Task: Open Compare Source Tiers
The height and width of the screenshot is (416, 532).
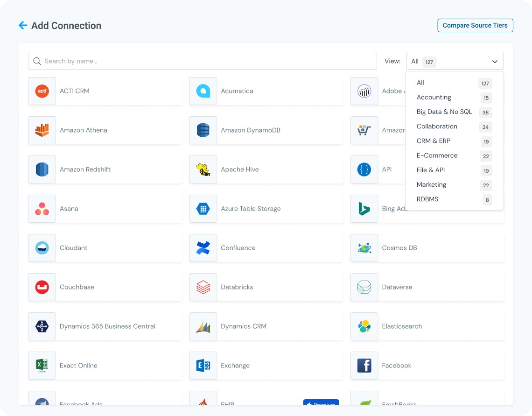Action: coord(475,26)
